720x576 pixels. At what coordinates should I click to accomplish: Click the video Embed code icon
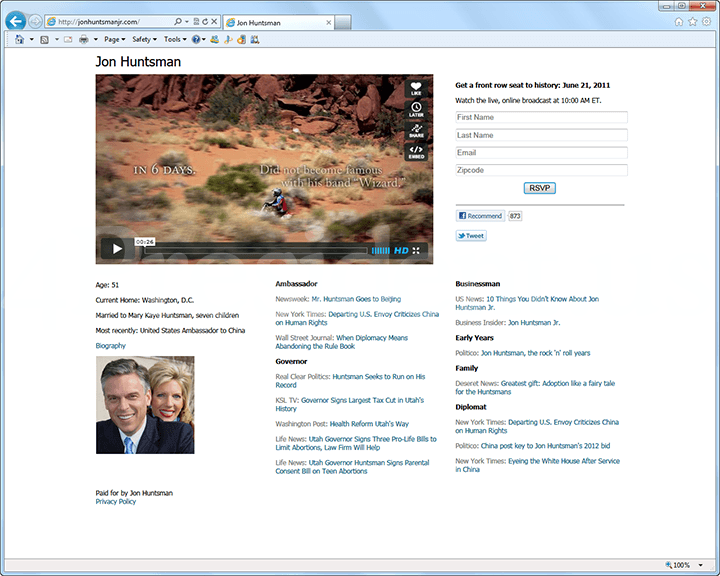(x=416, y=152)
